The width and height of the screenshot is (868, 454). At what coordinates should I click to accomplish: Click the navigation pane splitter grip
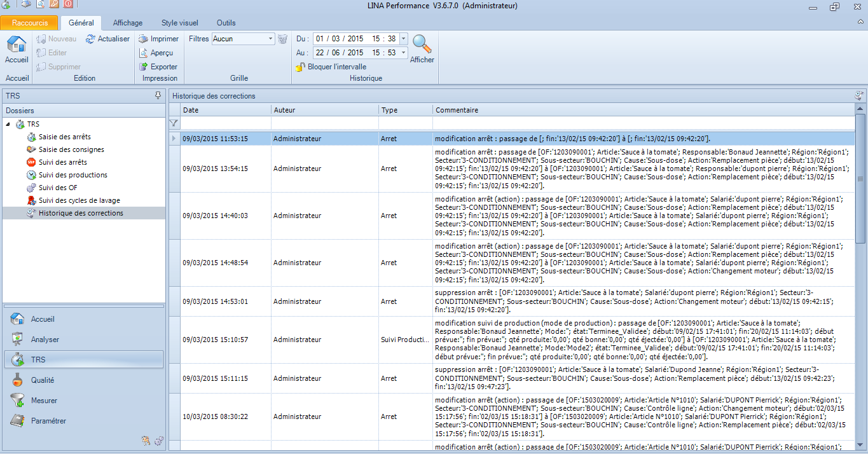[83, 306]
